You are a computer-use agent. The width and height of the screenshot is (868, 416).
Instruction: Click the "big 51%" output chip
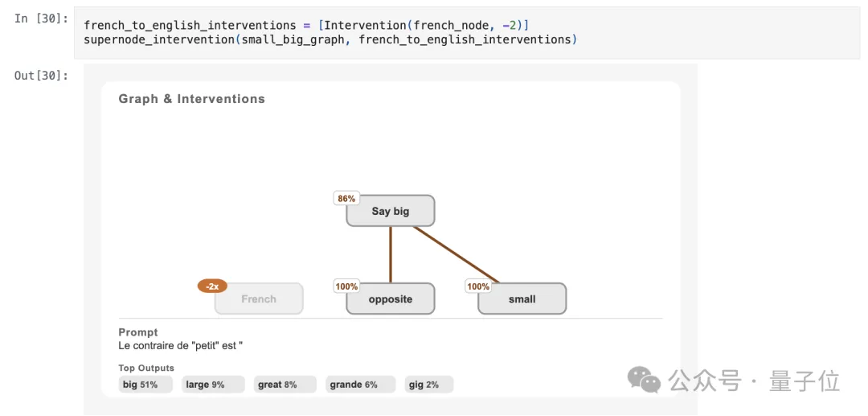tap(140, 385)
